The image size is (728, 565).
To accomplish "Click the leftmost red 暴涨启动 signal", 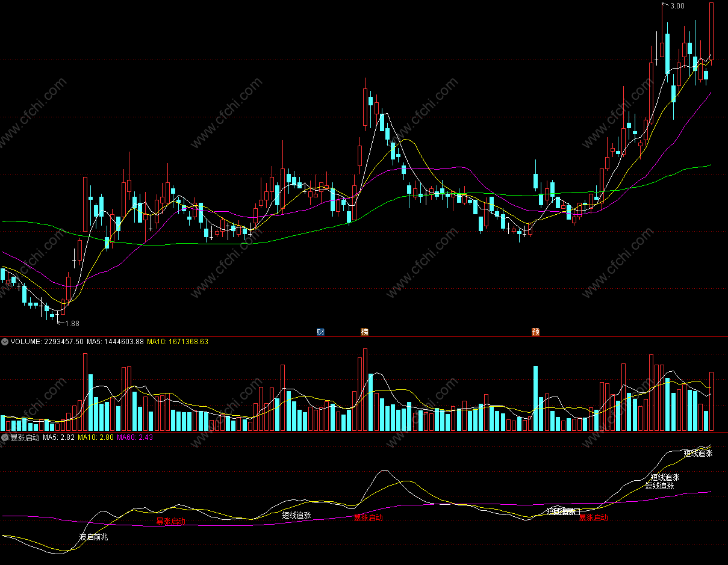I will [171, 521].
